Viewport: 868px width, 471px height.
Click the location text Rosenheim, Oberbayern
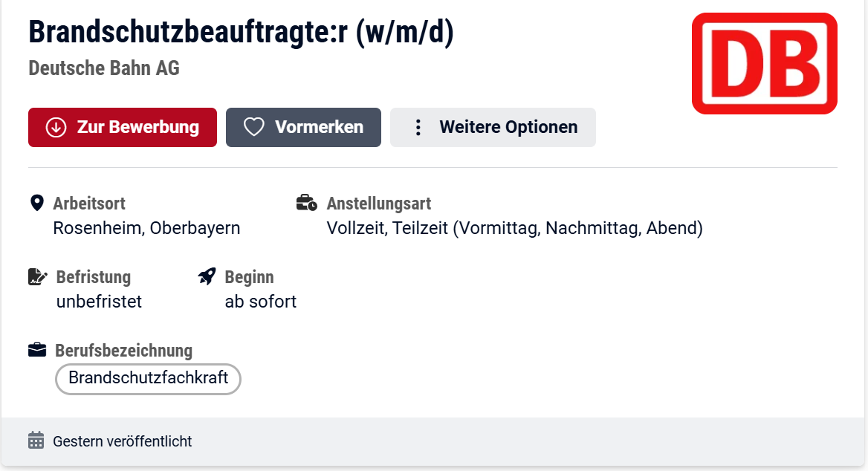(146, 228)
